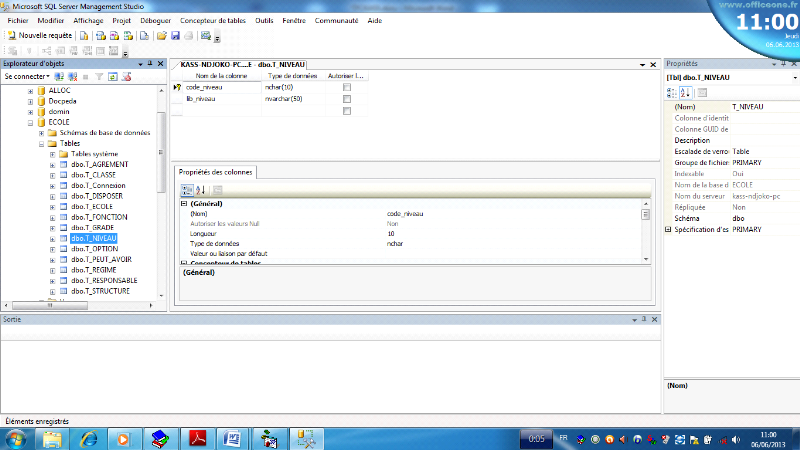The image size is (800, 450).
Task: Open Media Player taskbar icon
Action: (123, 439)
